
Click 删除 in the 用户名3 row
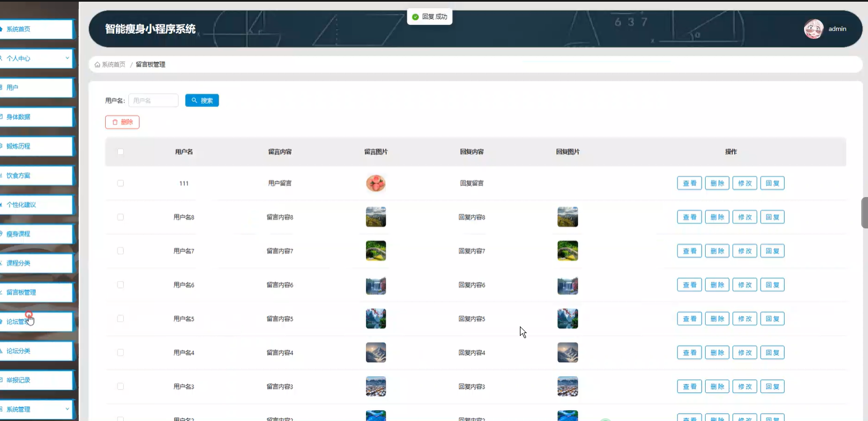pyautogui.click(x=717, y=386)
